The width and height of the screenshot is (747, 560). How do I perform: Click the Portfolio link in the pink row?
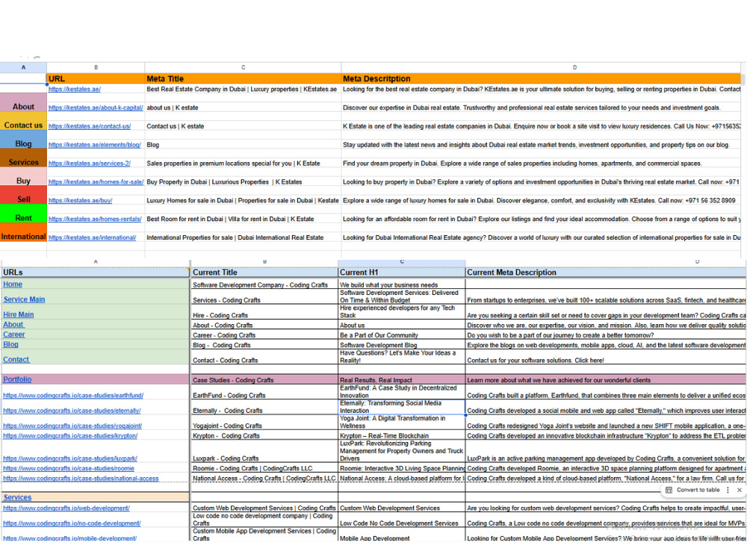pos(17,379)
